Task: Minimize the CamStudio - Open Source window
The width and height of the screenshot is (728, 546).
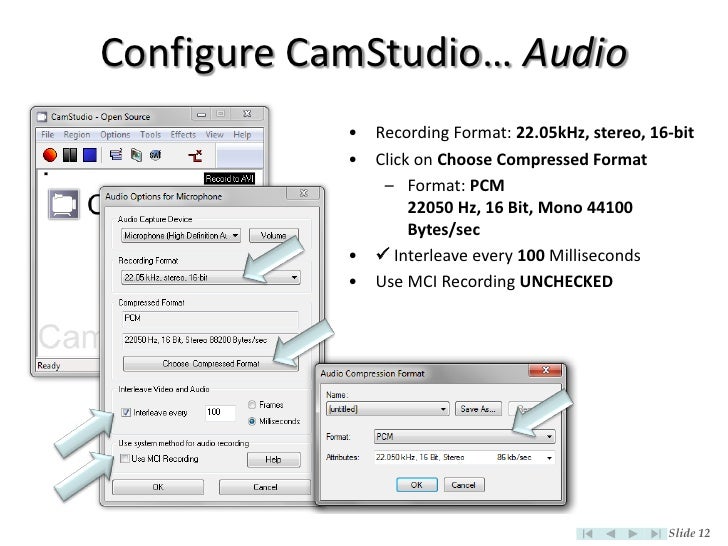Action: coord(202,114)
